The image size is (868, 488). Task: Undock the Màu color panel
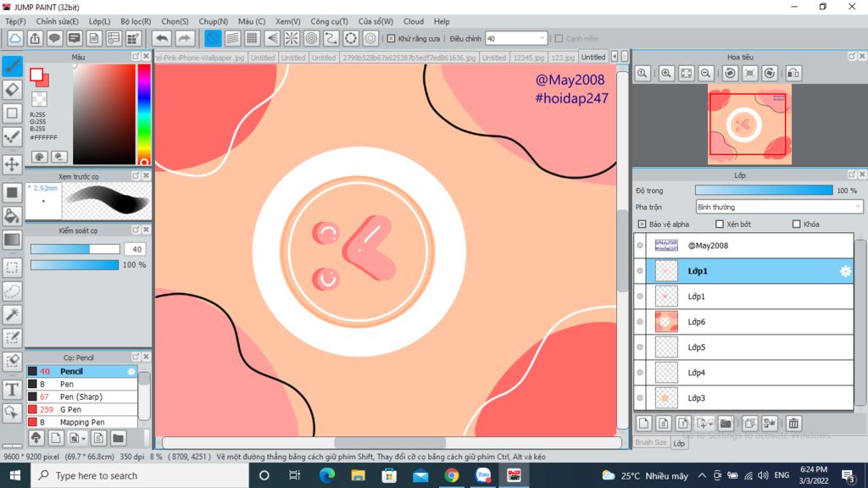tap(136, 57)
